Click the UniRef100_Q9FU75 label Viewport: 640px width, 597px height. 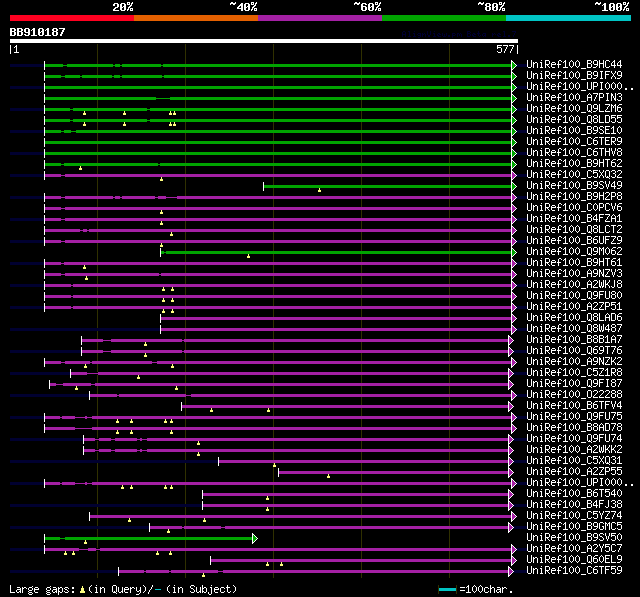pyautogui.click(x=574, y=417)
